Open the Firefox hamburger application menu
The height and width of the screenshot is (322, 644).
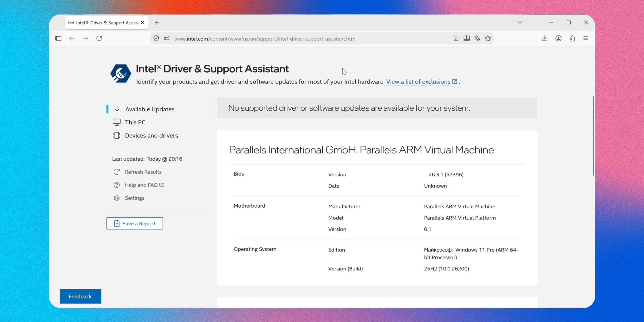pos(586,38)
